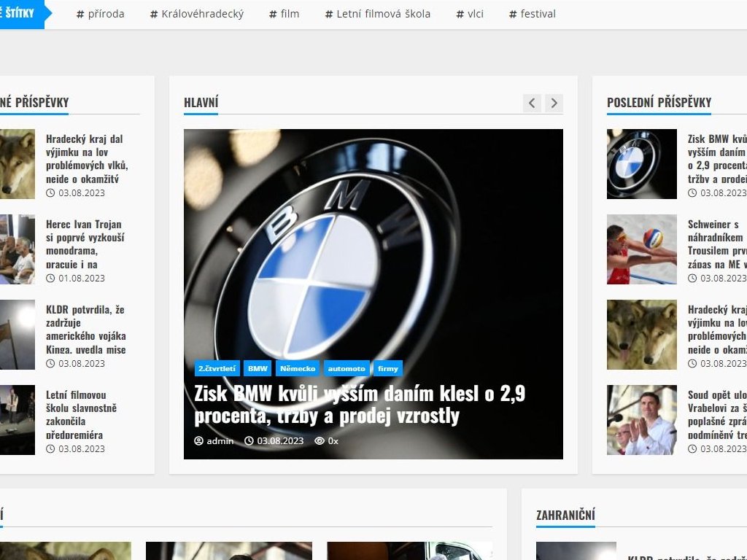Screen dimensions: 747x560
Task: Select the příroda tag
Action: (101, 14)
